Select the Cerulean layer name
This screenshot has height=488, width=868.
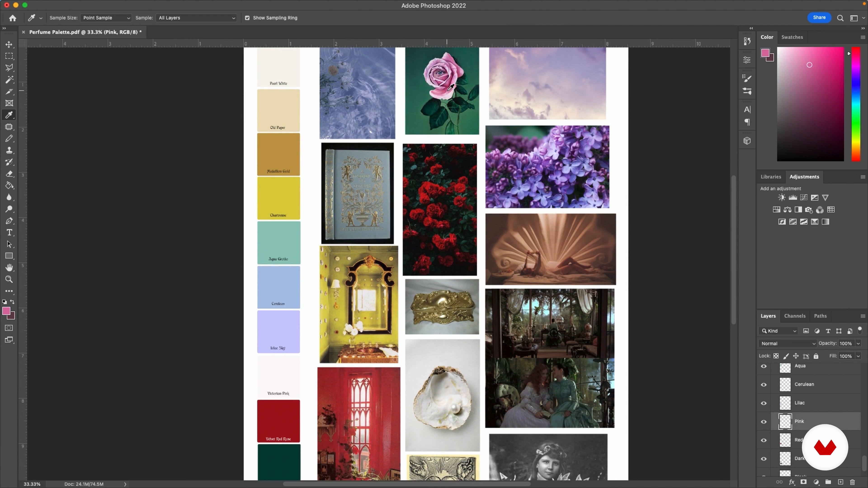pos(804,384)
